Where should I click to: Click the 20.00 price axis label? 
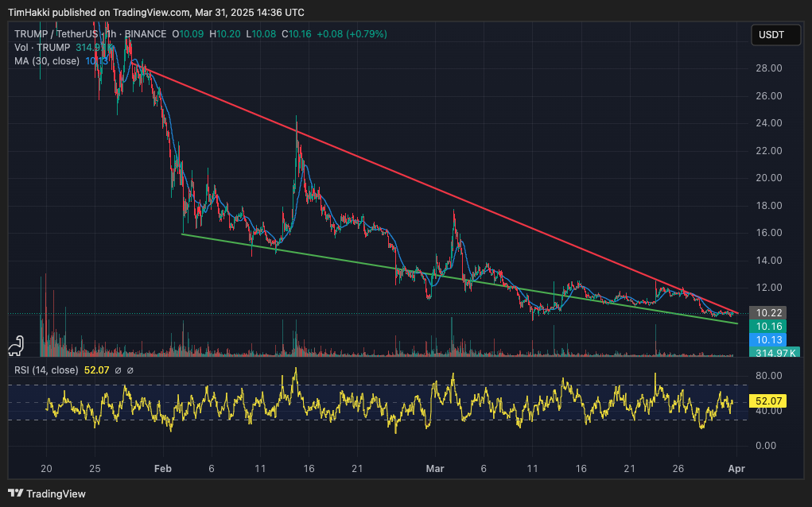point(769,178)
